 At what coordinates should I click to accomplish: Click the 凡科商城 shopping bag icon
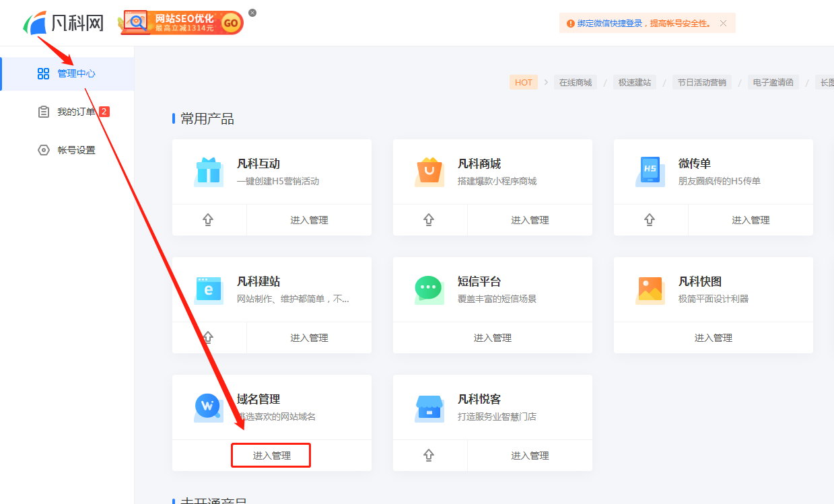click(x=429, y=172)
